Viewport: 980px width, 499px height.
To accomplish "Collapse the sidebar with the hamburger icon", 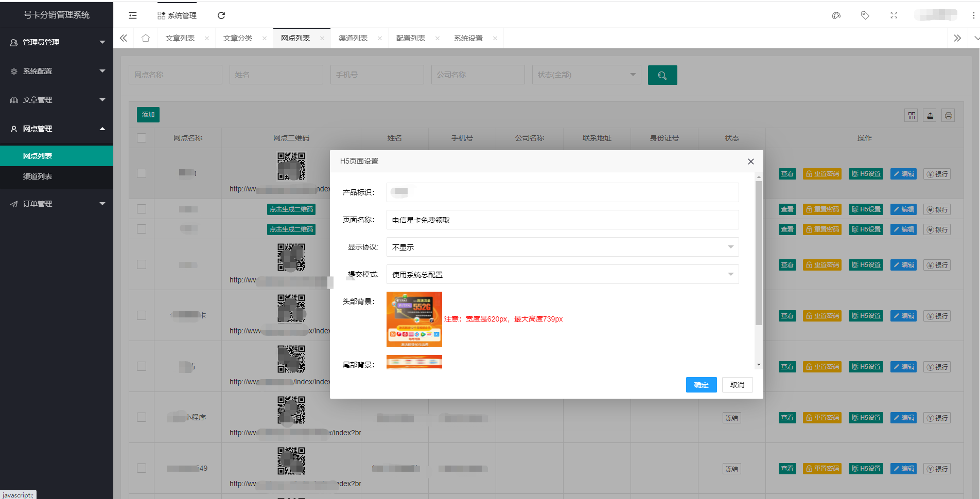I will click(x=133, y=15).
